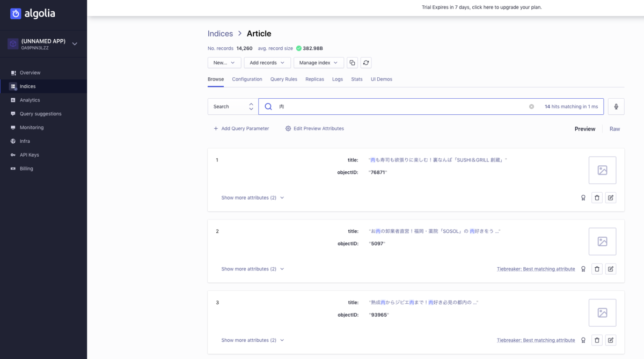Switch to the Replicas tab

tap(314, 79)
